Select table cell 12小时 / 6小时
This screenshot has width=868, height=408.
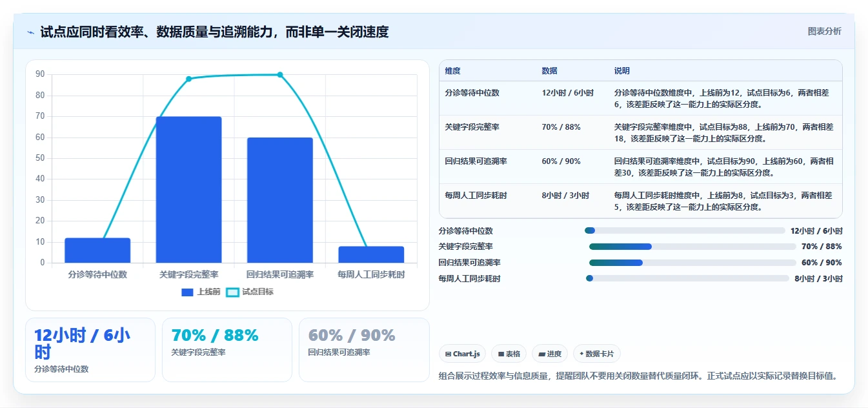(568, 93)
